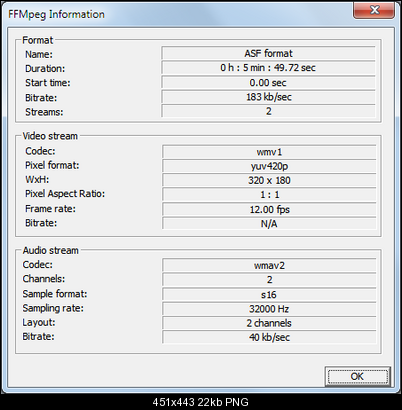402x410 pixels.
Task: Select the 'ASF format' name value
Action: click(x=269, y=53)
